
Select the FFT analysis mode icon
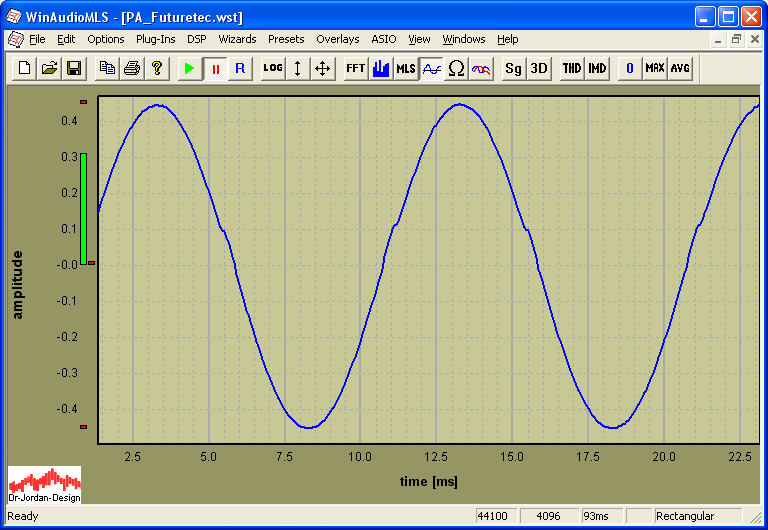[355, 68]
